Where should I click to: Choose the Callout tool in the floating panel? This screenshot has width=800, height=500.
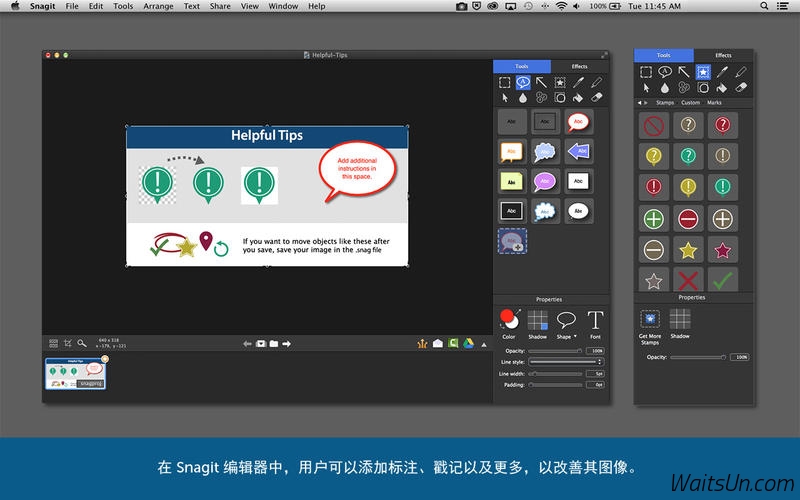pyautogui.click(x=665, y=72)
